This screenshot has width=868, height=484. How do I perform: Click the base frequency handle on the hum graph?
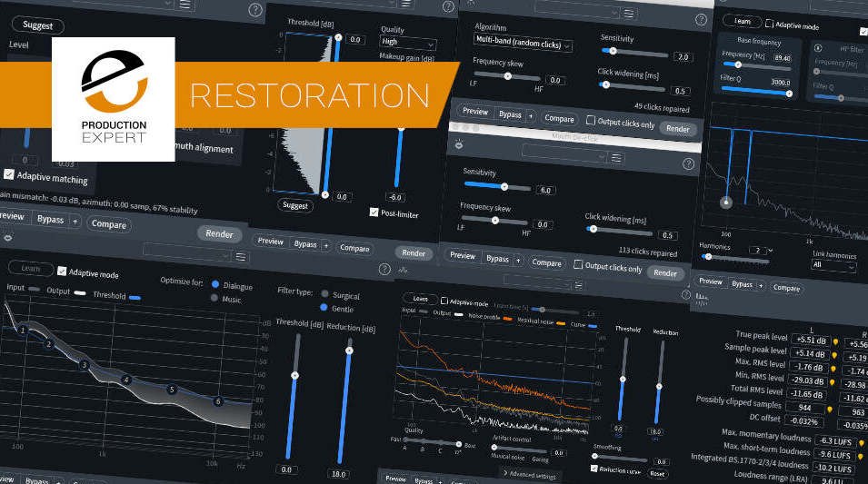726,202
